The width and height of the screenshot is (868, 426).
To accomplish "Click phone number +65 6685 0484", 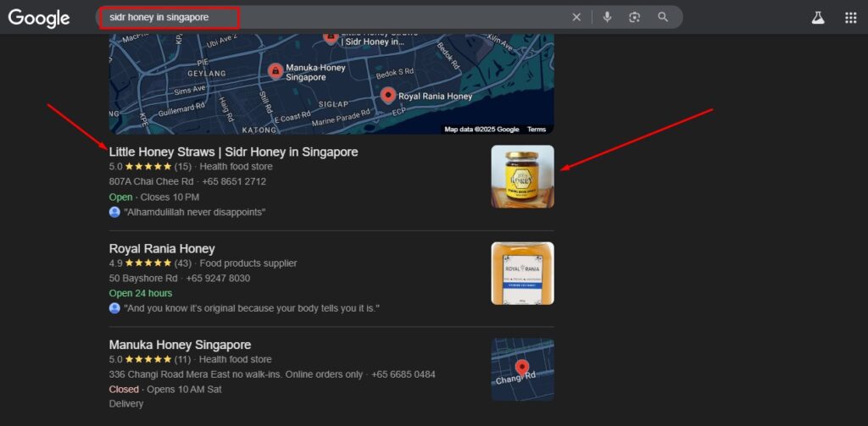I will [403, 374].
